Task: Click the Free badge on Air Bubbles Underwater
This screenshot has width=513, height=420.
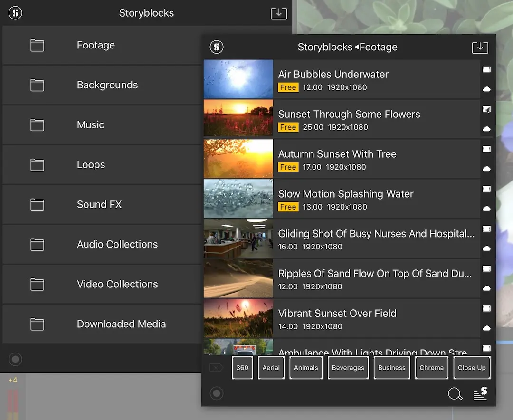Action: [288, 87]
